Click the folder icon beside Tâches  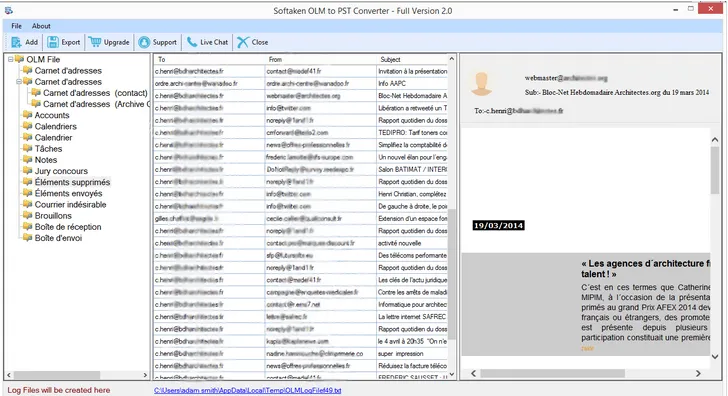(x=27, y=148)
